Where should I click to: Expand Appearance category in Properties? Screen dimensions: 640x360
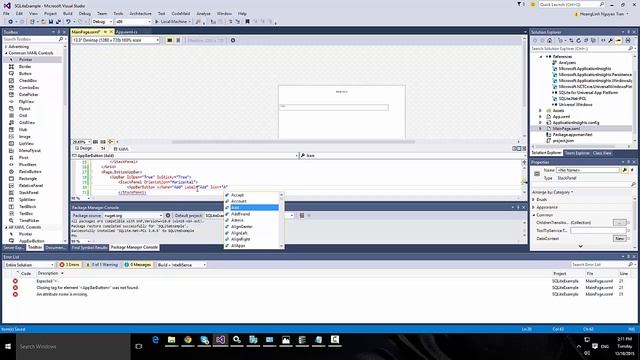pos(533,207)
